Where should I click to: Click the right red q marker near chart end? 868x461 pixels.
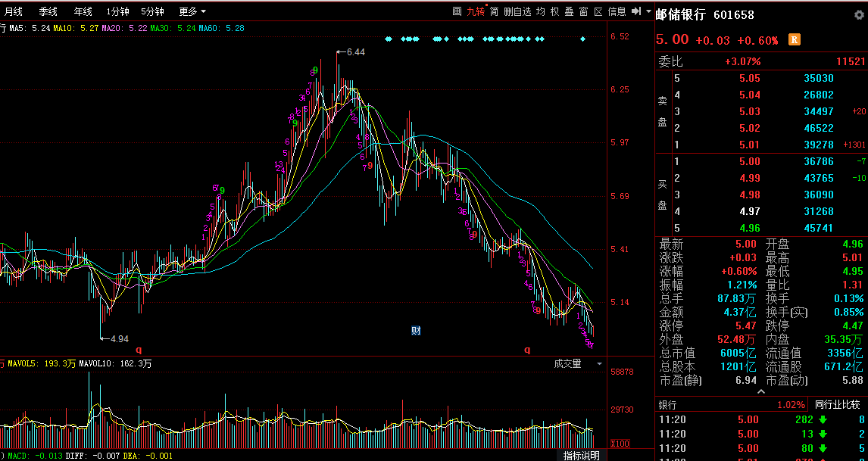pyautogui.click(x=527, y=350)
